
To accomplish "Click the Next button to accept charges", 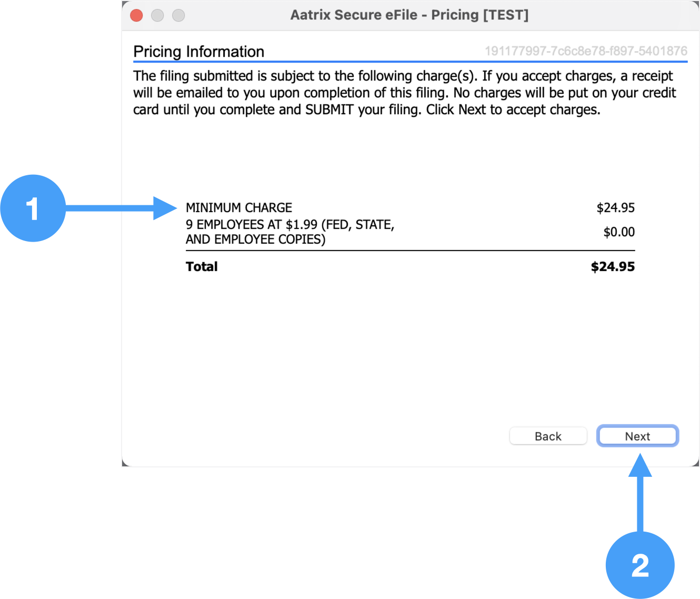I will 637,436.
